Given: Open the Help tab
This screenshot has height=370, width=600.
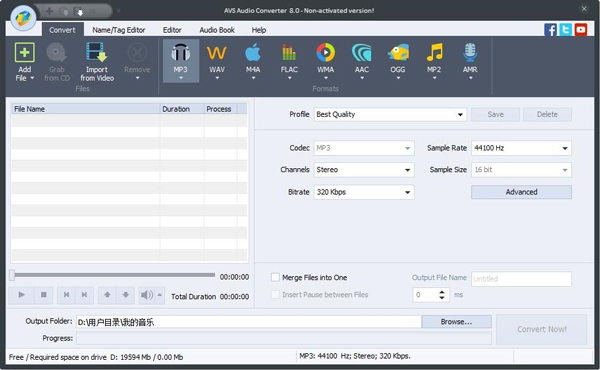Looking at the screenshot, I should (259, 30).
